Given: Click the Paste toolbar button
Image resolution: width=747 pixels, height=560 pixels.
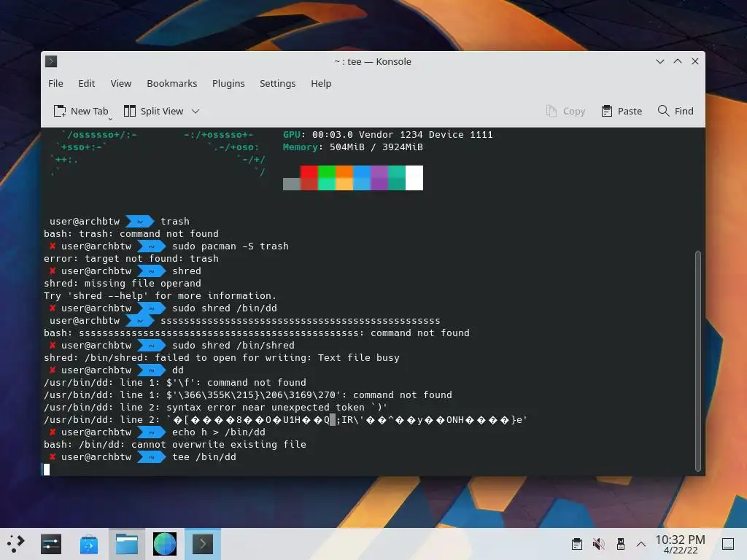Looking at the screenshot, I should 622,111.
